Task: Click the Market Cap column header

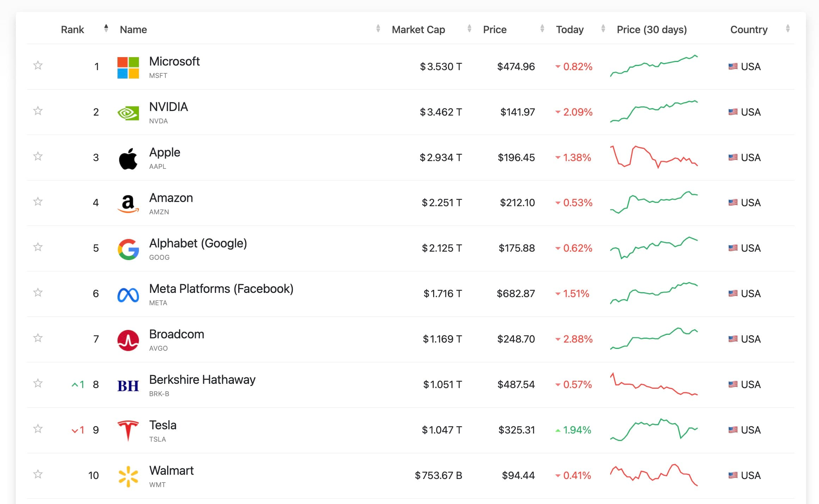Action: (418, 30)
